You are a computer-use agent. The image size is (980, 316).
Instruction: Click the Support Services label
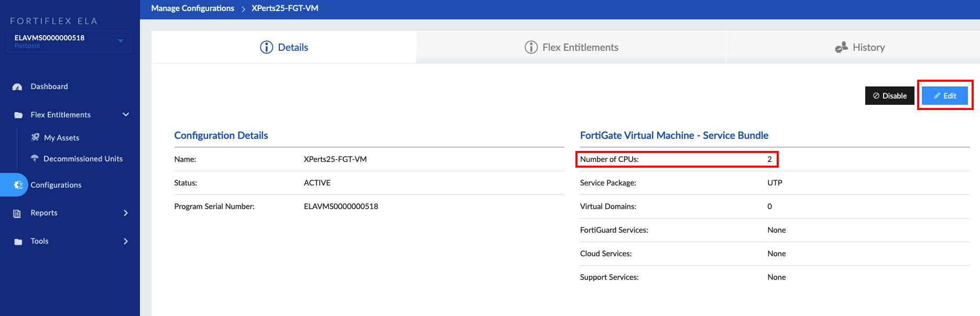[x=609, y=277]
